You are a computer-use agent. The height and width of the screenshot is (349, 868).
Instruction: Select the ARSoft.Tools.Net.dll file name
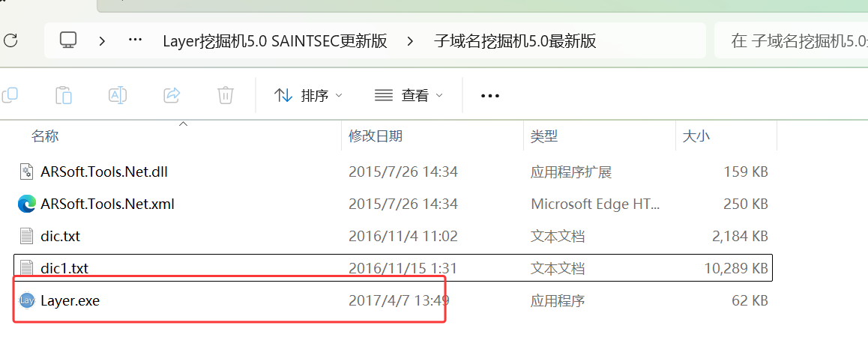[x=104, y=172]
